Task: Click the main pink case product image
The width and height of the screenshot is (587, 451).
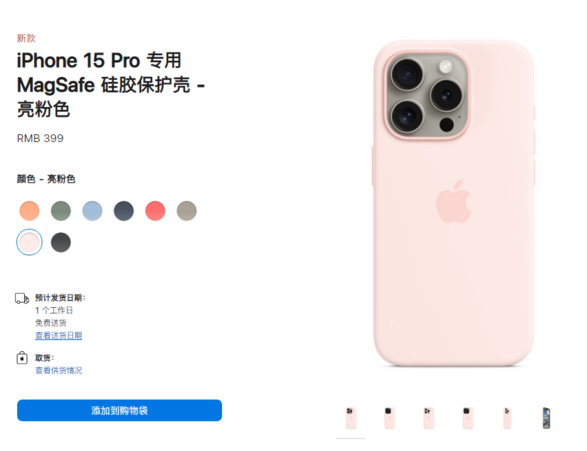Action: coord(453,203)
